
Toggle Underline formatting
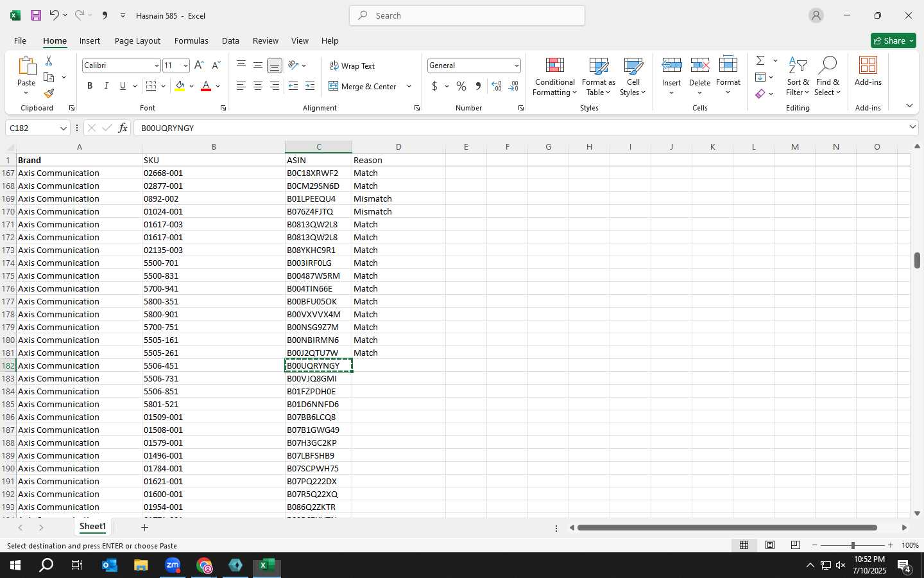123,86
